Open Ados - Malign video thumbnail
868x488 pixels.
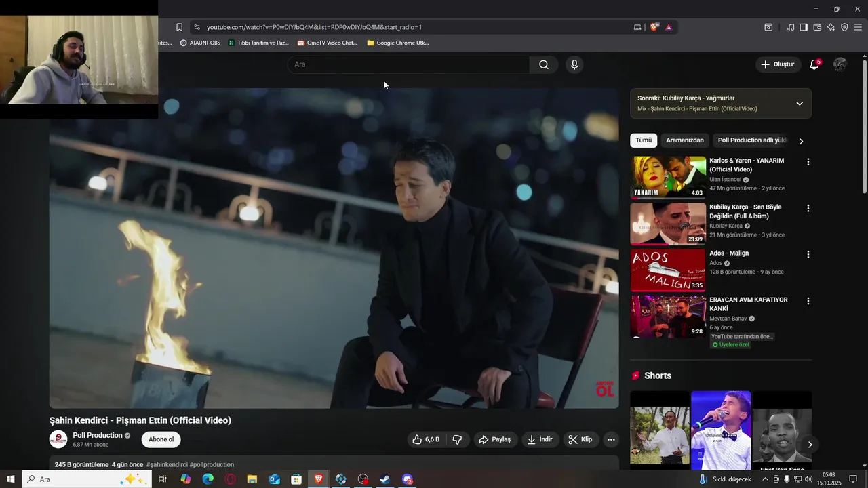click(668, 270)
